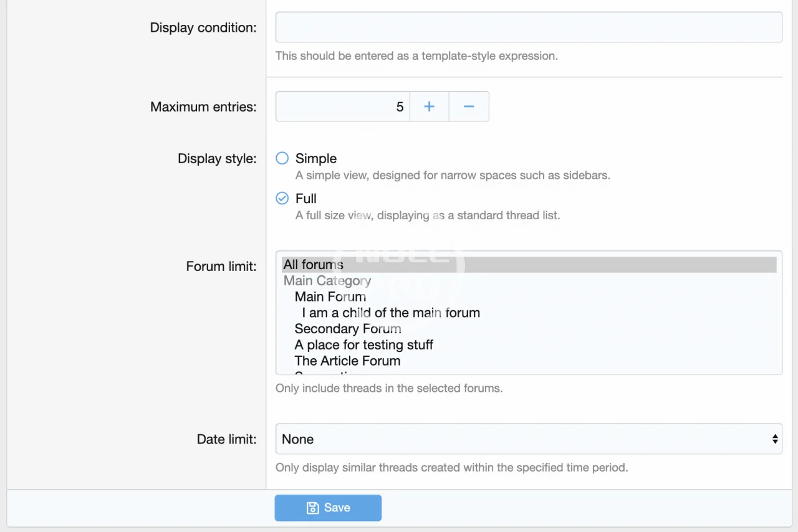This screenshot has height=532, width=798.
Task: Click the 'Date limit:' field label
Action: [226, 439]
